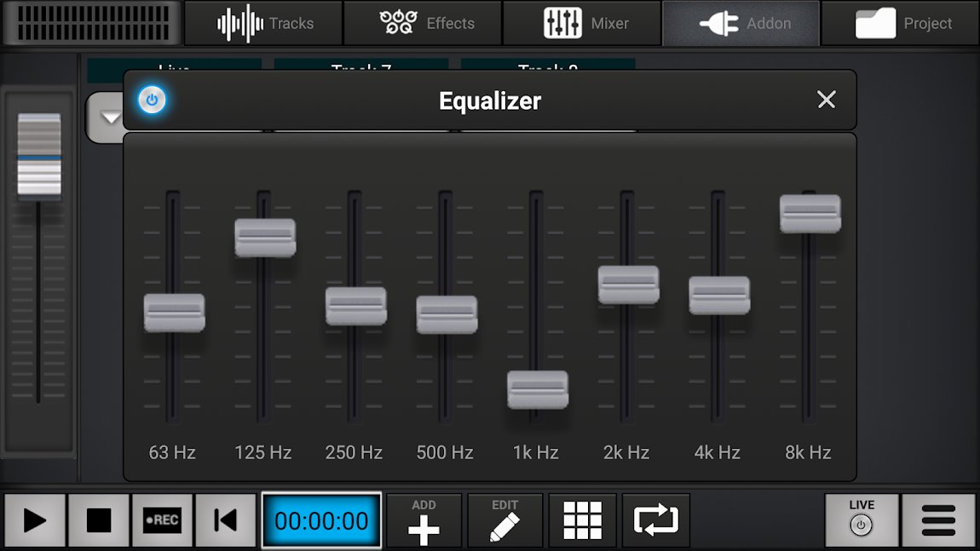Expand the track options arrow
Screen dimensions: 980x551
[x=109, y=117]
